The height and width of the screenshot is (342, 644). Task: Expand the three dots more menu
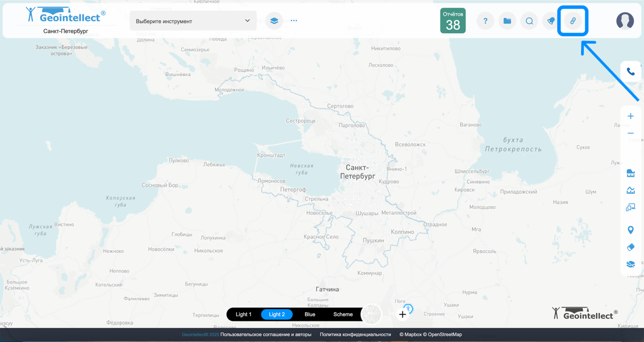click(294, 21)
